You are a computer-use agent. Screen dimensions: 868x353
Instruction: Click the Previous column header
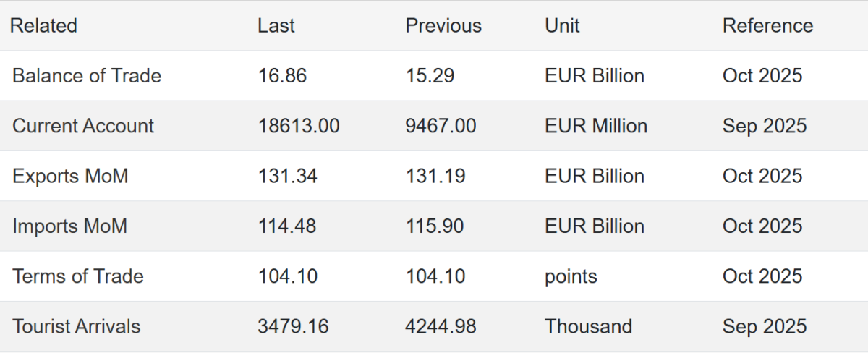click(443, 26)
